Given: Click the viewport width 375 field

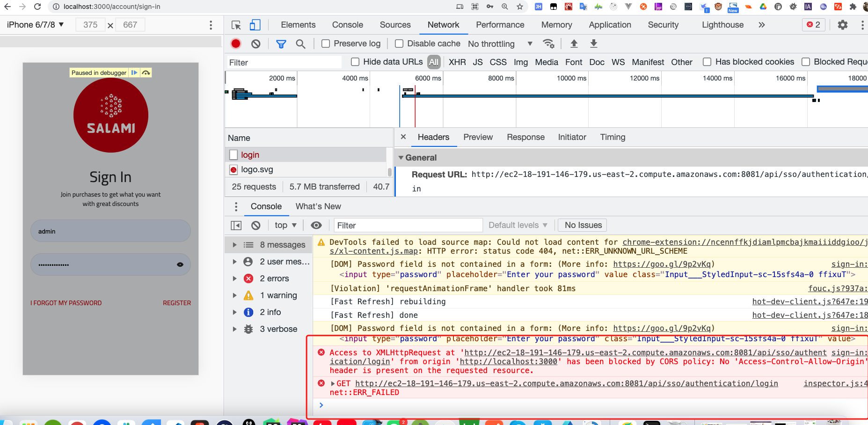Looking at the screenshot, I should [90, 25].
